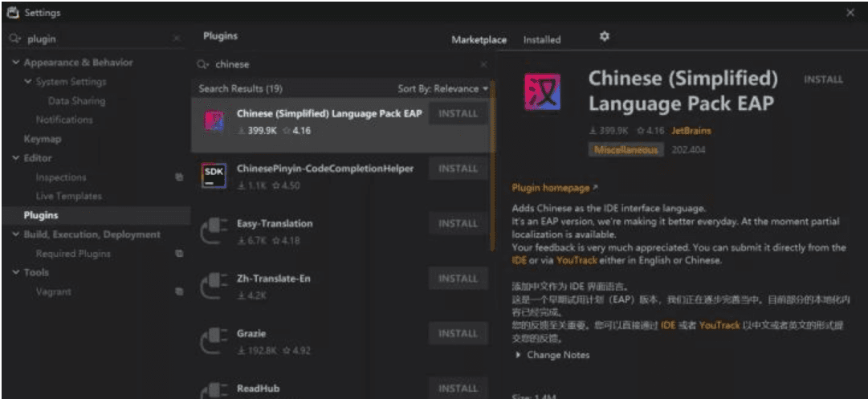868x399 pixels.
Task: Open Data Sharing settings
Action: coord(76,100)
